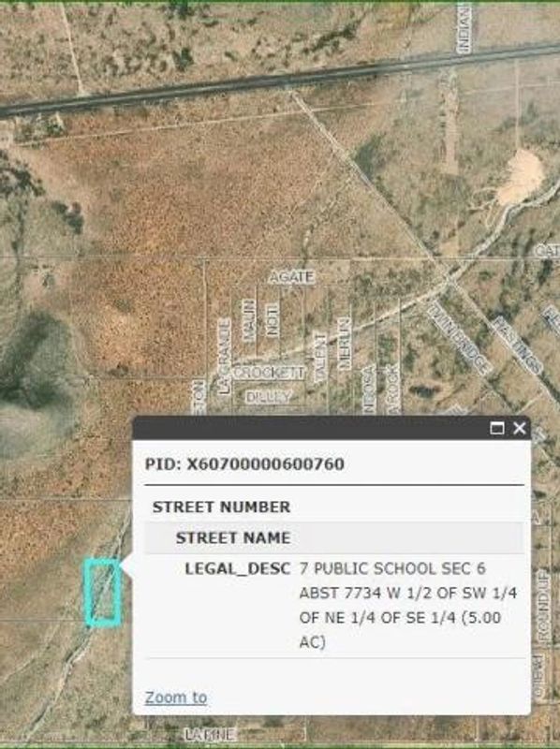The height and width of the screenshot is (749, 560).
Task: Click the DILLEY street label
Action: click(269, 396)
